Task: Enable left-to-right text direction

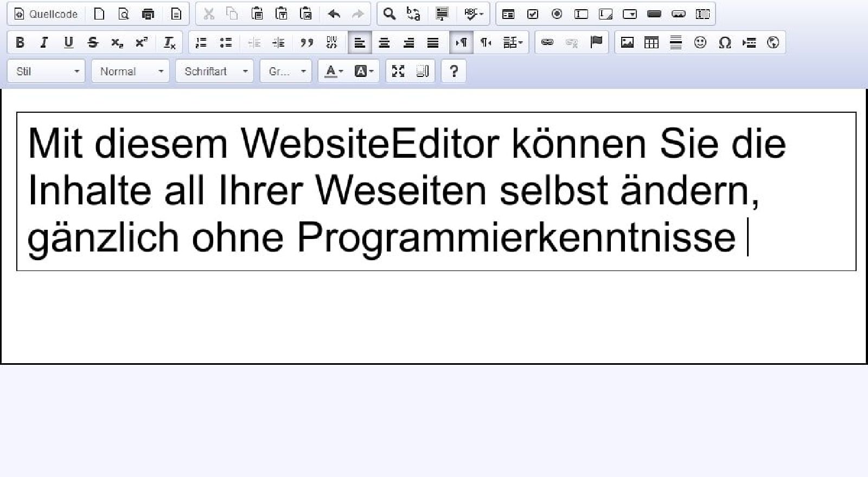Action: [x=461, y=42]
